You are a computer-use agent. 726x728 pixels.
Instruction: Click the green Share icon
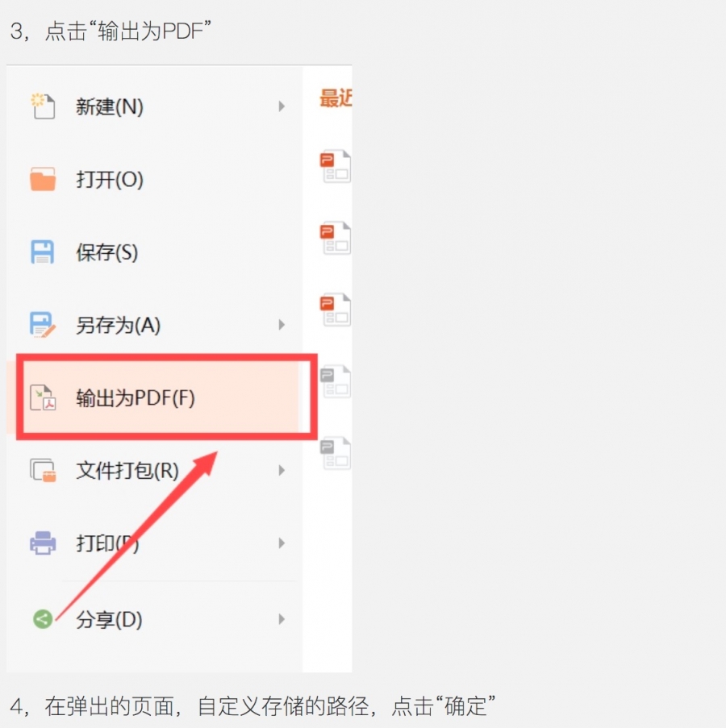point(43,619)
